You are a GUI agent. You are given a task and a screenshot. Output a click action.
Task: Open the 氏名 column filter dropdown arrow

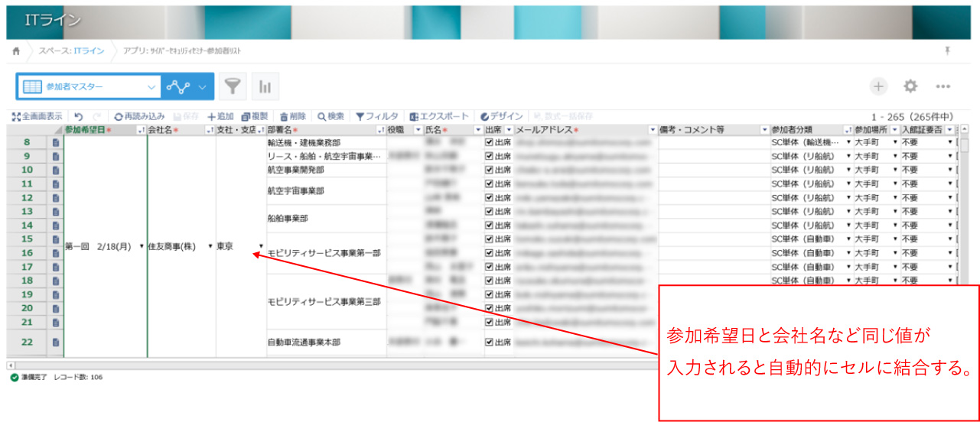click(477, 130)
